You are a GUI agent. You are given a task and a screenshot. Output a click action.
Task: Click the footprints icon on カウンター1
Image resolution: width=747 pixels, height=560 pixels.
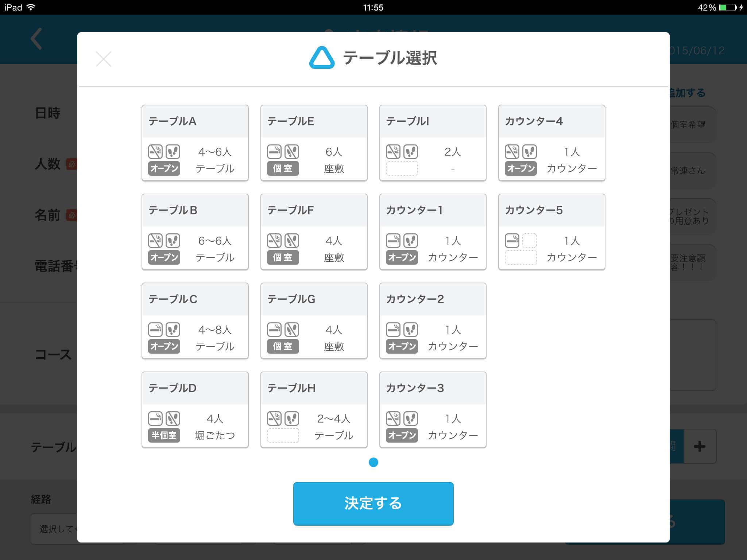click(411, 241)
